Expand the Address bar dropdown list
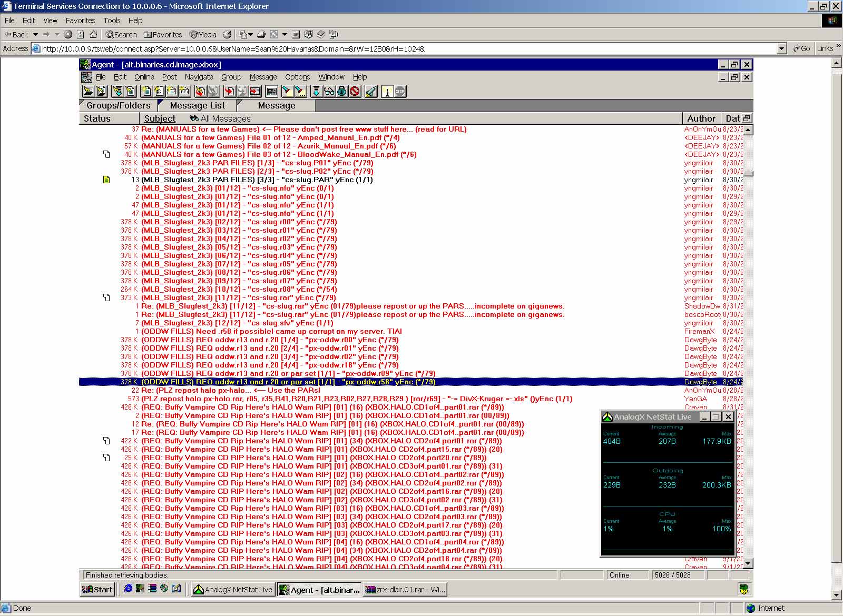 pos(782,49)
